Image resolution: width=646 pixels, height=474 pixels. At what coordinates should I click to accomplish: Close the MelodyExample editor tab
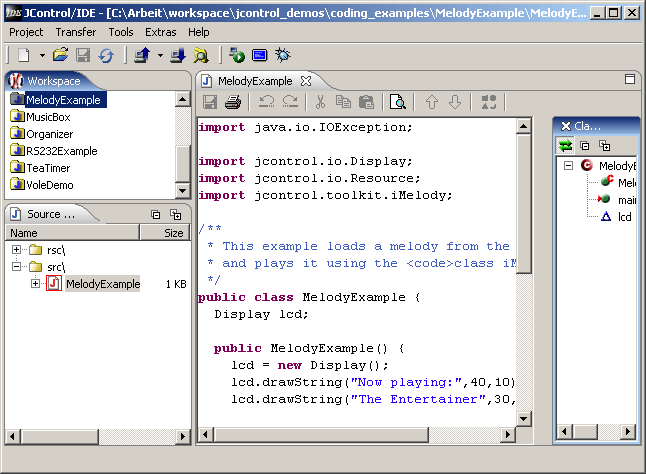307,80
